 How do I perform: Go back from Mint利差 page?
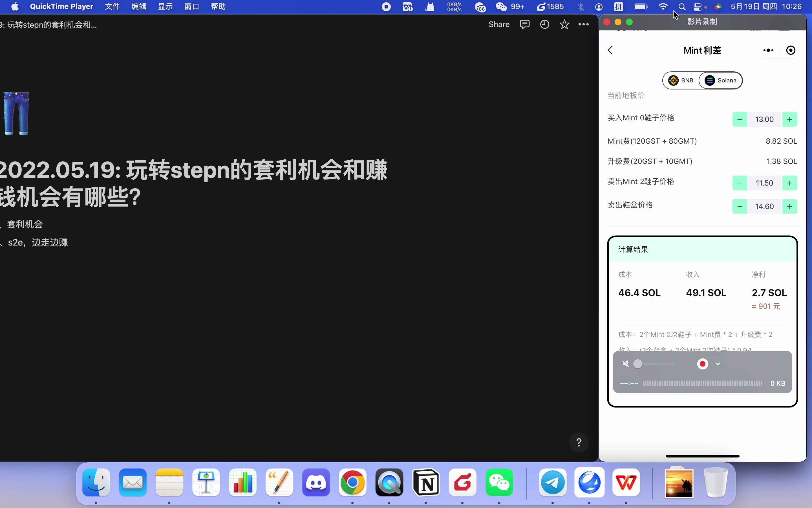click(610, 51)
